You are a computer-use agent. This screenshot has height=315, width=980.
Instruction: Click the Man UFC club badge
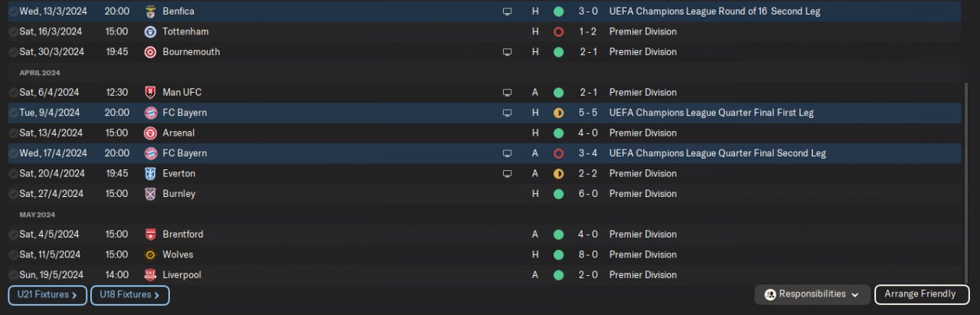point(150,93)
